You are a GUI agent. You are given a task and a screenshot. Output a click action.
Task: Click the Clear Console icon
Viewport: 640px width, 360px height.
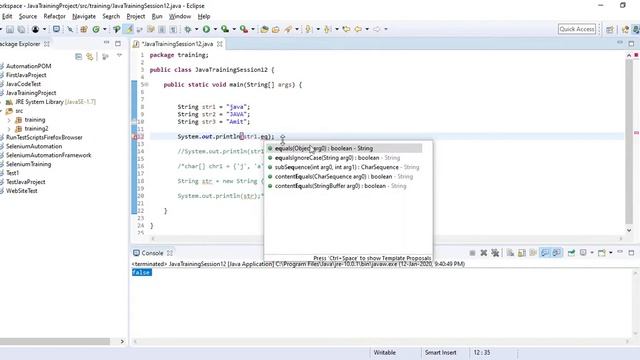pos(510,253)
